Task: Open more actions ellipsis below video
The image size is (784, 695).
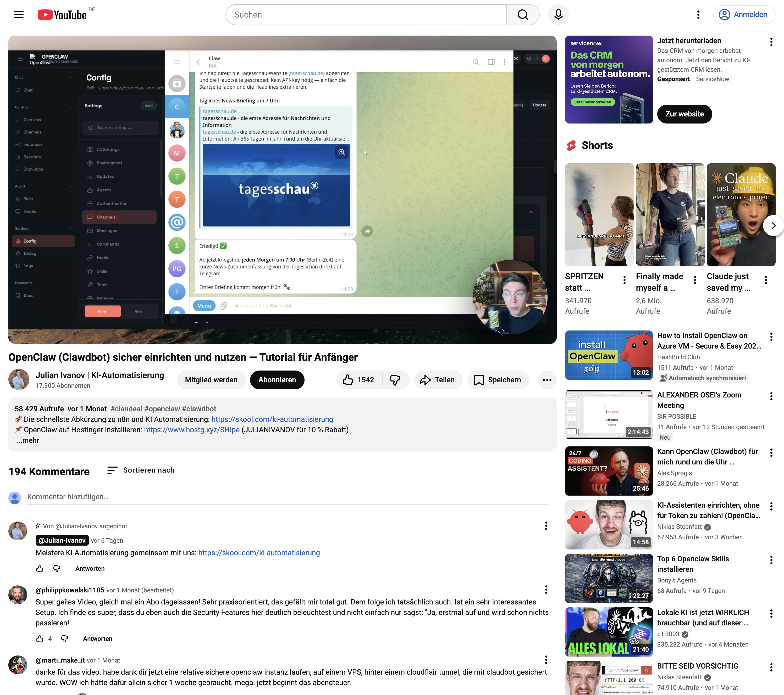Action: (x=546, y=379)
